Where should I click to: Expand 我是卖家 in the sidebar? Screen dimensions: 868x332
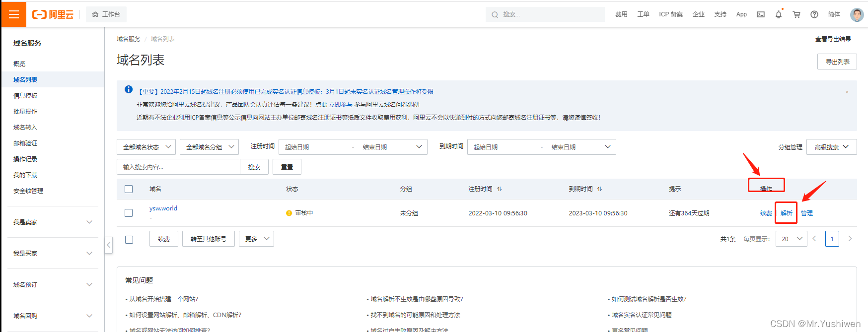coord(52,222)
